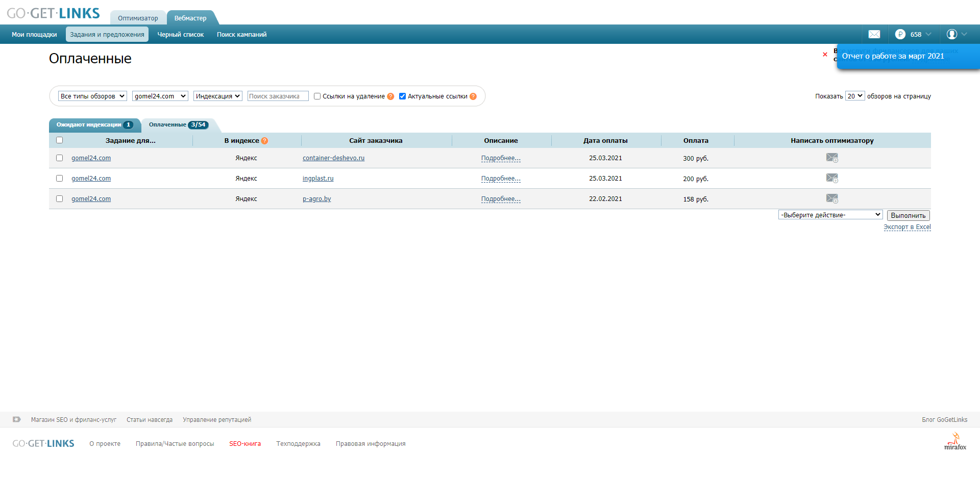The image size is (980, 478).
Task: Open the messages envelope icon in header
Action: [874, 34]
